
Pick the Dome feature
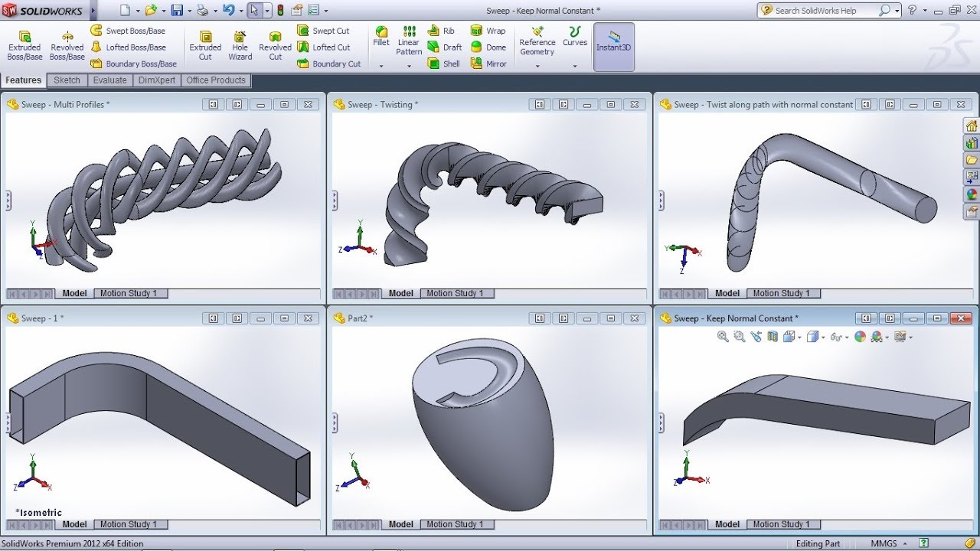click(x=488, y=47)
